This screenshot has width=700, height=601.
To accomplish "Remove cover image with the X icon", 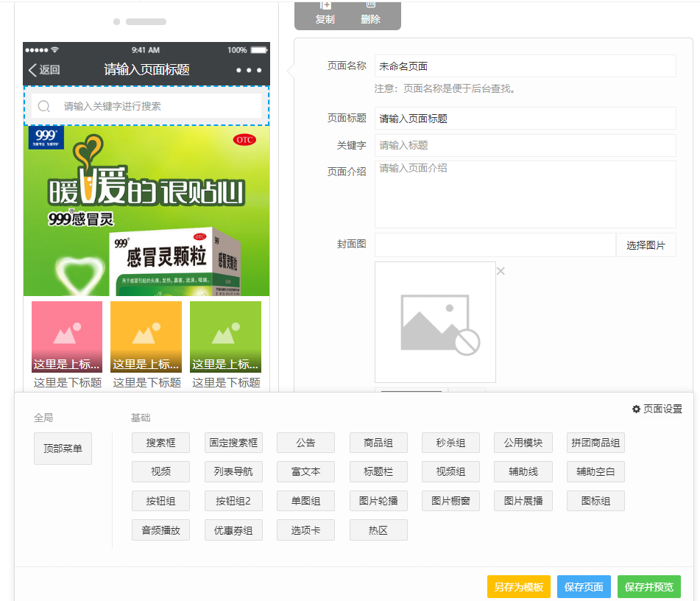I will point(501,271).
